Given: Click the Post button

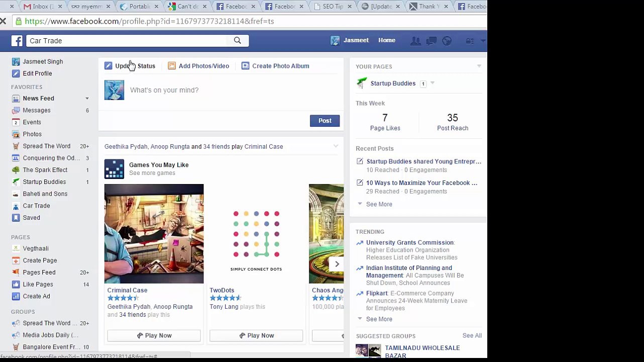Looking at the screenshot, I should pos(325,121).
